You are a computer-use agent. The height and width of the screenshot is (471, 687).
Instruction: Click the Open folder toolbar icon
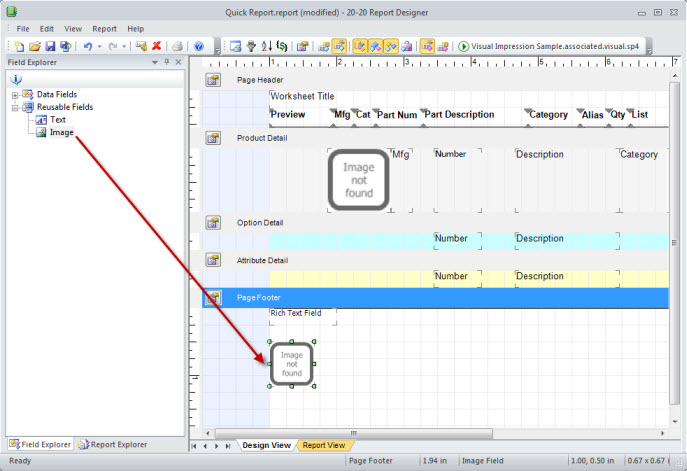point(35,46)
